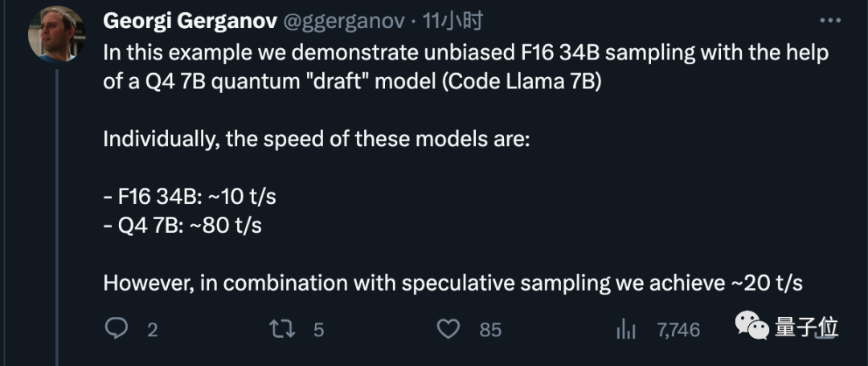Image resolution: width=868 pixels, height=366 pixels.
Task: Click the retweet count of 5
Action: pyautogui.click(x=318, y=329)
